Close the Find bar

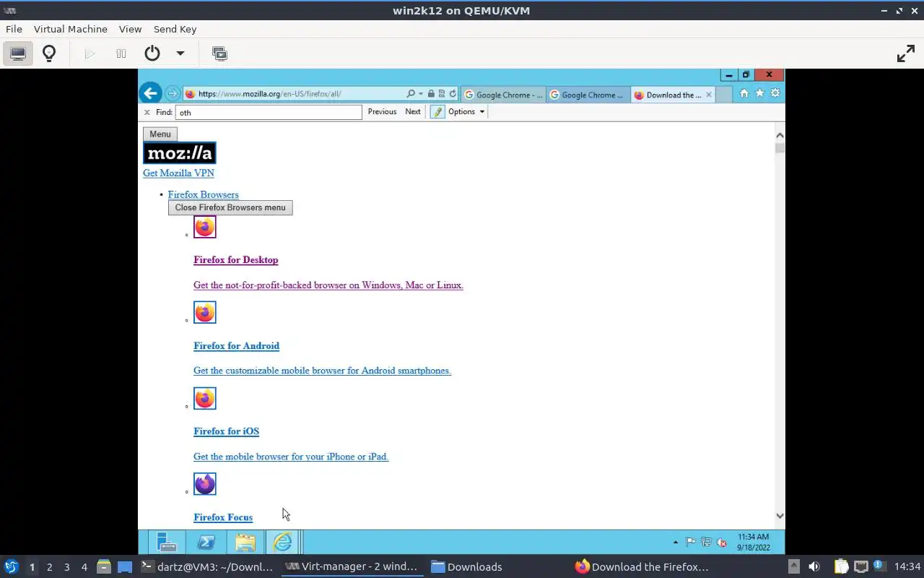[x=147, y=112]
